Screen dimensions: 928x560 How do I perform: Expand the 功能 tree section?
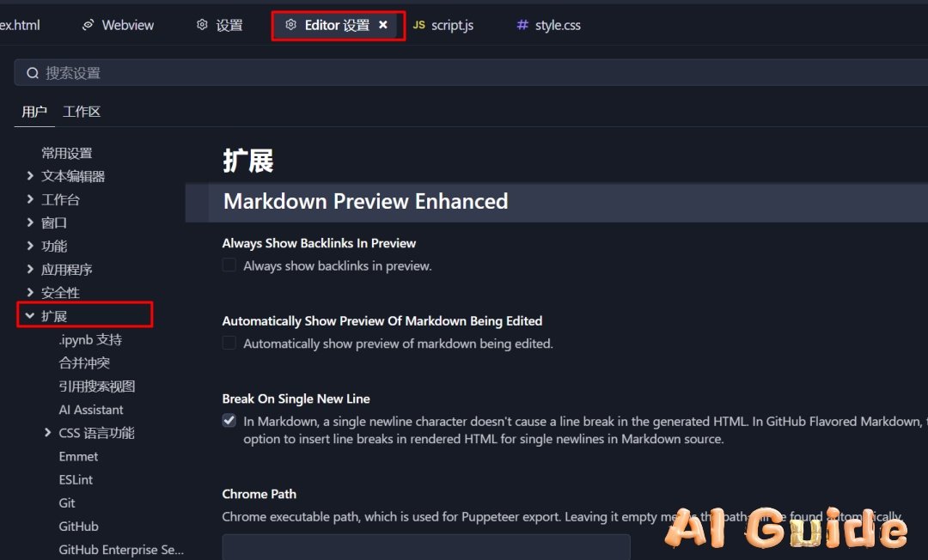point(30,246)
